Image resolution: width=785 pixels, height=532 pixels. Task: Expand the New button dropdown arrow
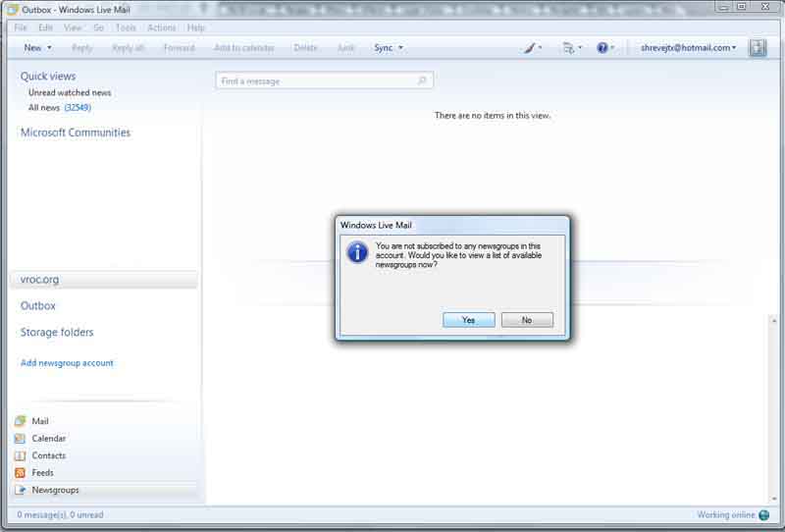50,47
